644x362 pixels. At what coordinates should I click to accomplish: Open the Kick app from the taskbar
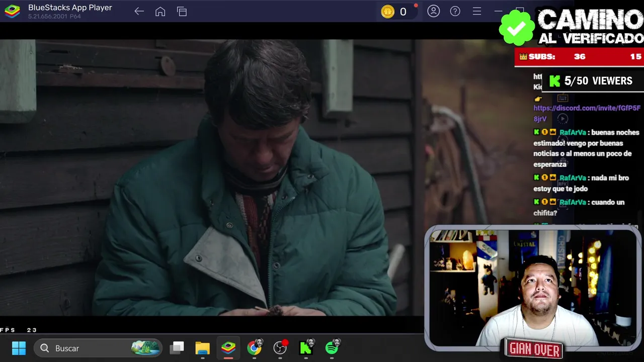tap(306, 347)
